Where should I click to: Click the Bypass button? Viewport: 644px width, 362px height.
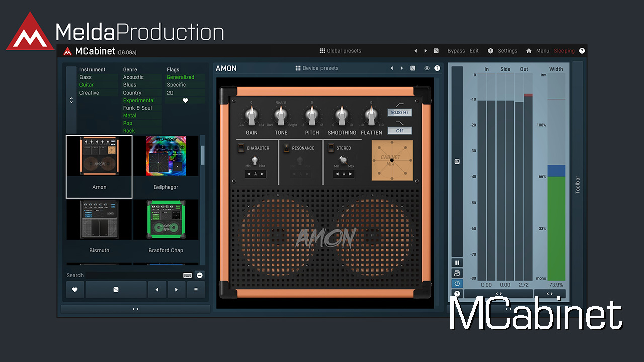pos(456,51)
